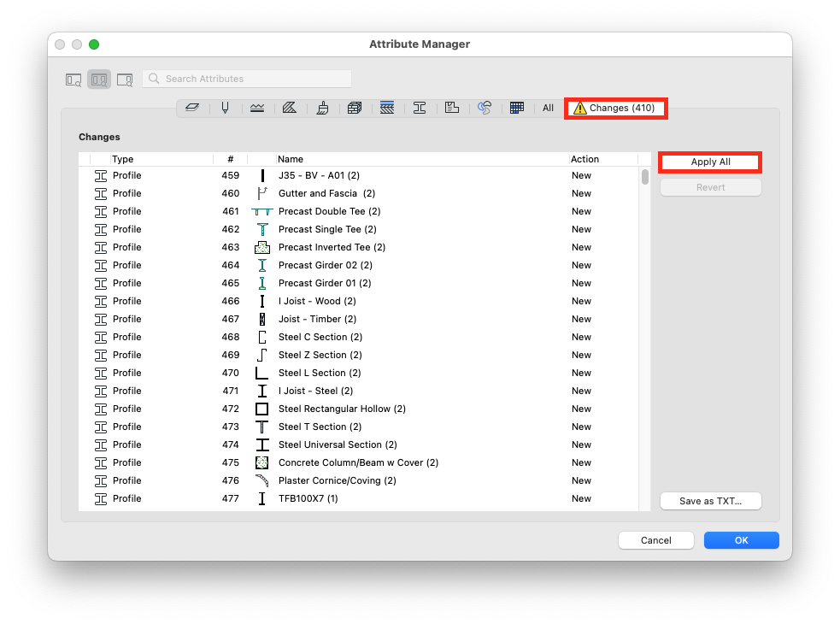Select Plaster Cornice/Coving (2) row
The width and height of the screenshot is (840, 624).
359,481
